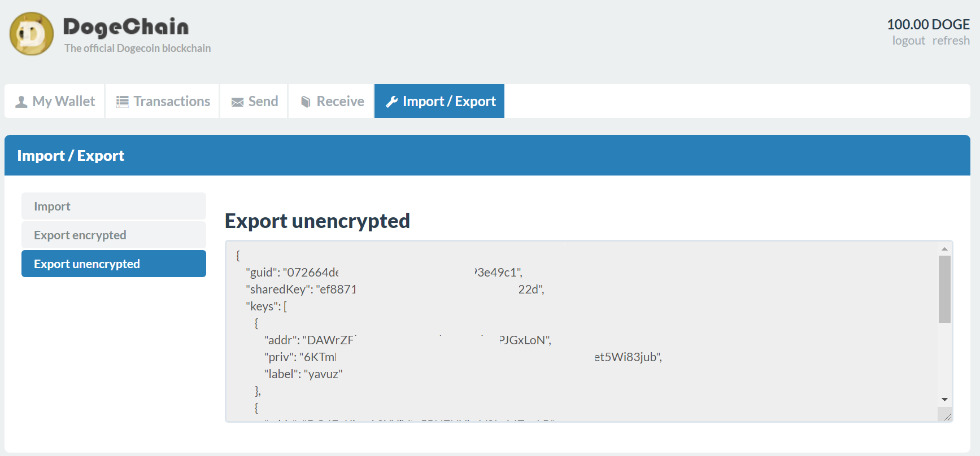Open the My Wallet tab
The height and width of the screenshot is (456, 980).
(54, 101)
